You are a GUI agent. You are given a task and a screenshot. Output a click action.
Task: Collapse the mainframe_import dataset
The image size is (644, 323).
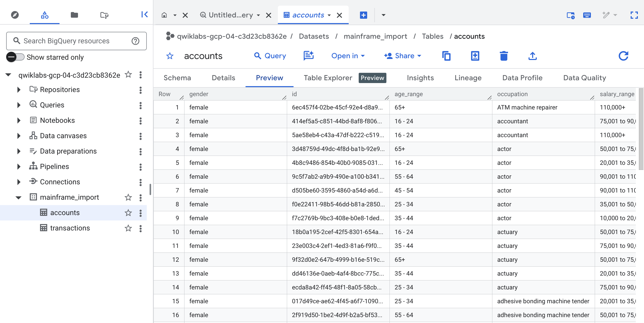tap(18, 197)
